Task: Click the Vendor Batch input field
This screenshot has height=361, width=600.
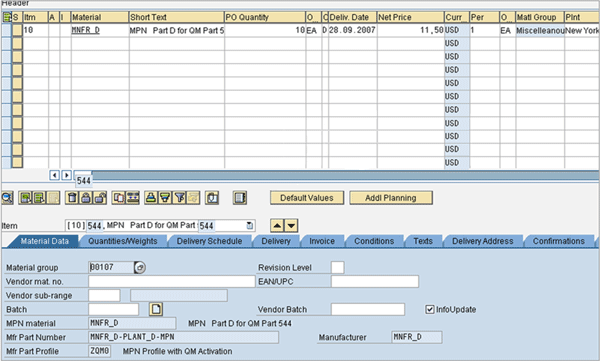Action: [368, 309]
